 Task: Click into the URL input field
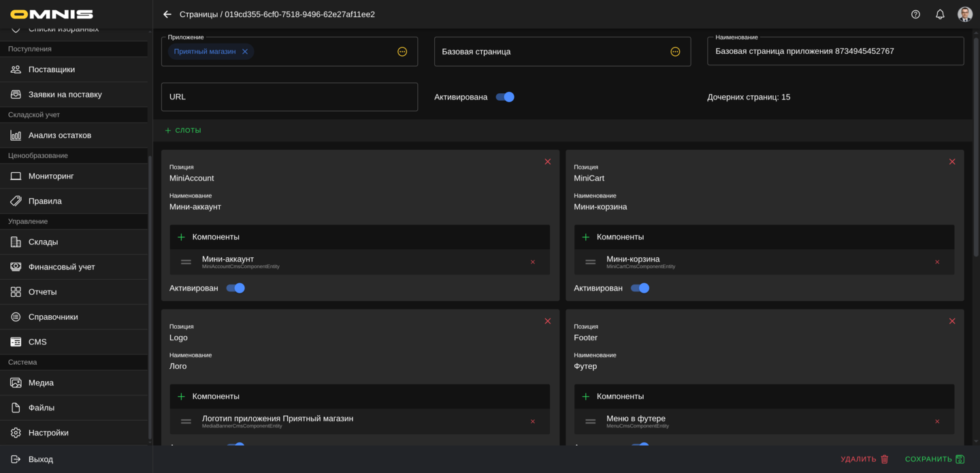pyautogui.click(x=289, y=97)
